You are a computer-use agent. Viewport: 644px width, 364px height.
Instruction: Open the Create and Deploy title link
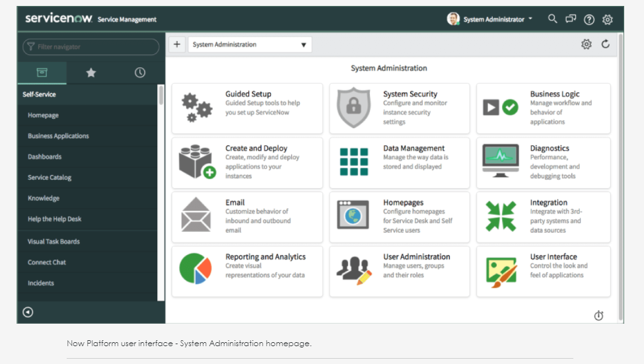click(x=256, y=149)
